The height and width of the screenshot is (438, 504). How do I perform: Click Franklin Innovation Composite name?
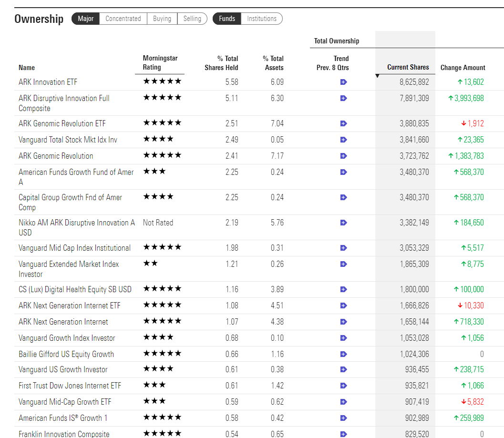click(x=64, y=434)
